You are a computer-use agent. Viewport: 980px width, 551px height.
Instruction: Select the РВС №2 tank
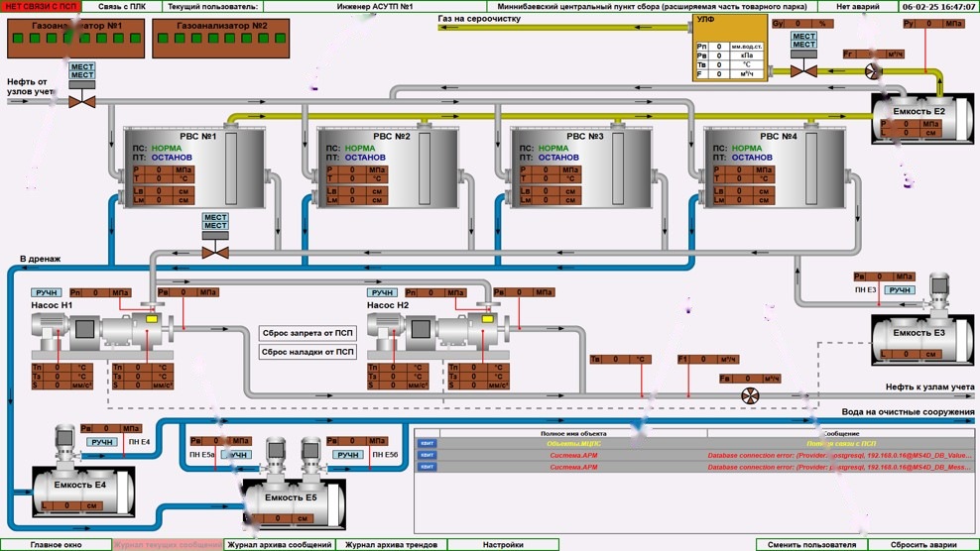[388, 167]
